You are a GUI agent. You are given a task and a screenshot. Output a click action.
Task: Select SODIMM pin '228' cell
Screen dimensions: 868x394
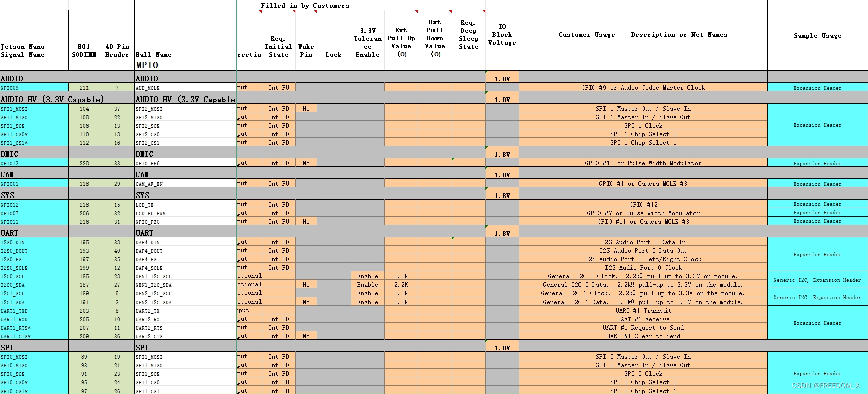pyautogui.click(x=84, y=163)
